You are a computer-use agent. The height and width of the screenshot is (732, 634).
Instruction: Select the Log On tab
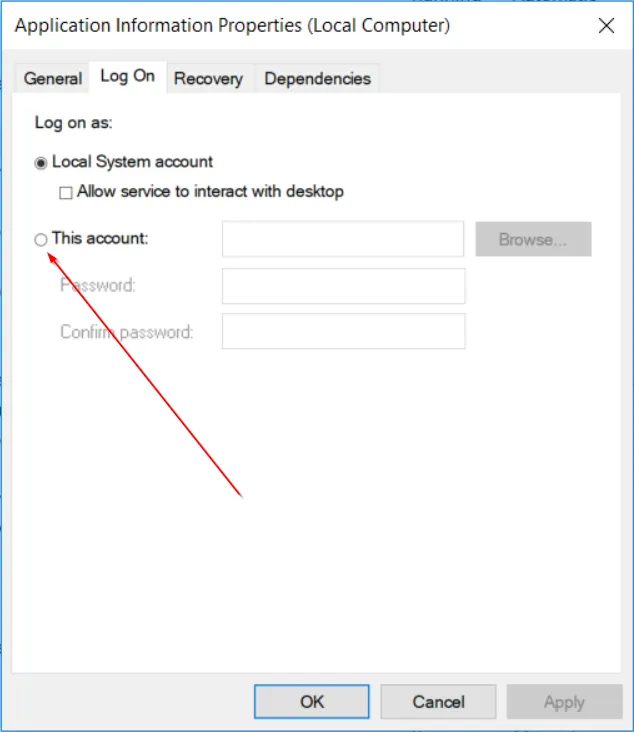127,76
